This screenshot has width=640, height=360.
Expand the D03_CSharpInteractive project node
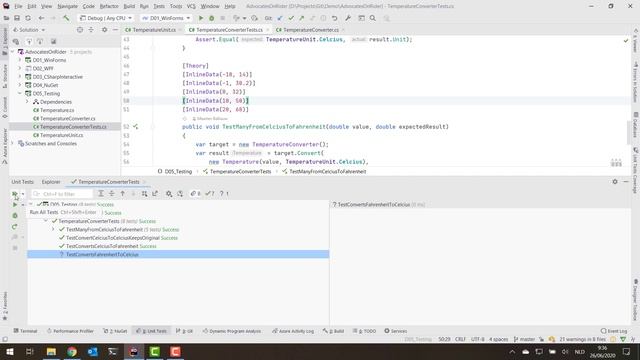click(x=20, y=77)
